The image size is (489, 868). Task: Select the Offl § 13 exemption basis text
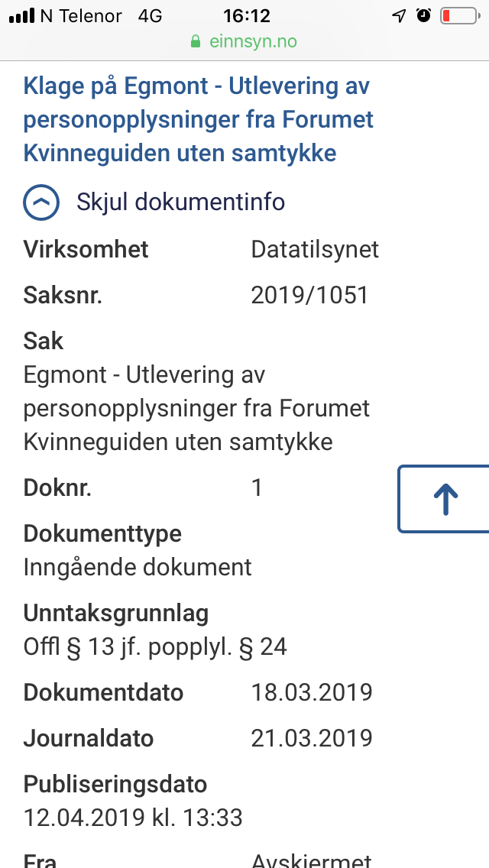point(155,646)
